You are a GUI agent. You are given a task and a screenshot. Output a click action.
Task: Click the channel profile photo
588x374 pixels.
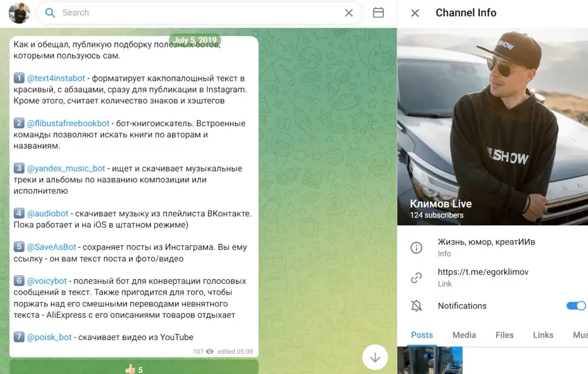pos(492,127)
